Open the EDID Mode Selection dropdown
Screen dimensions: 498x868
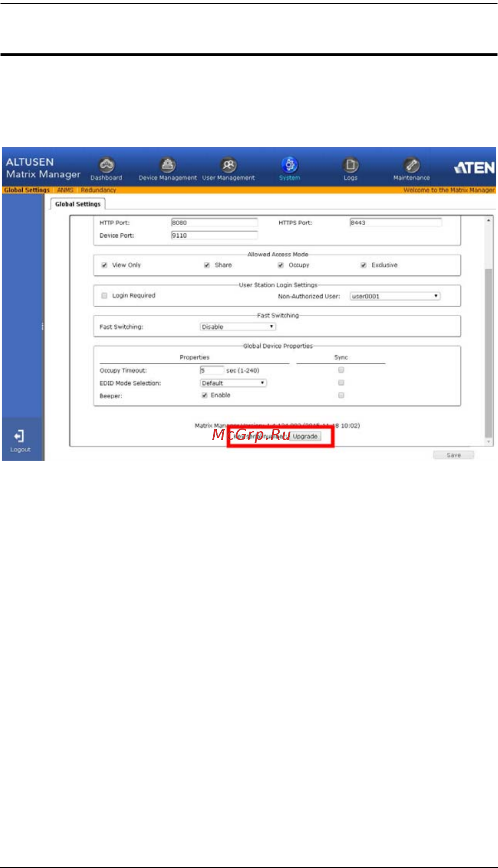click(x=233, y=383)
